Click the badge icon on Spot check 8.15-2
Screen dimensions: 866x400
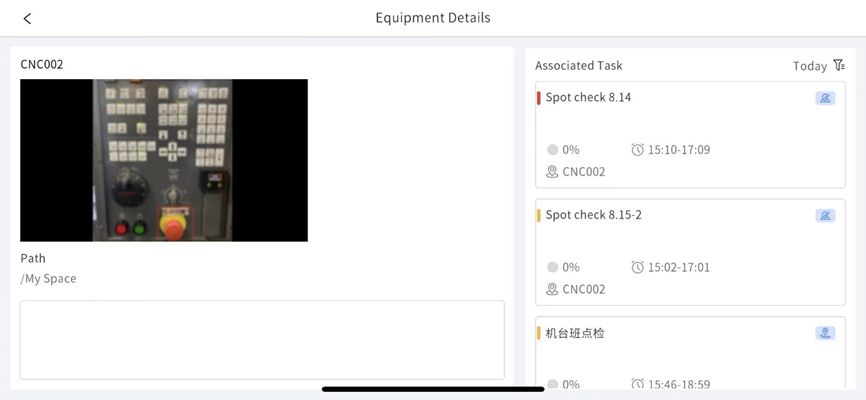point(825,215)
